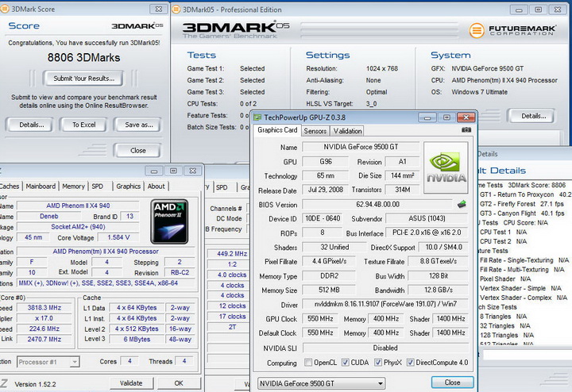Toggle the CUDA checkbox
Viewport: 572px width, 392px height.
[x=345, y=362]
